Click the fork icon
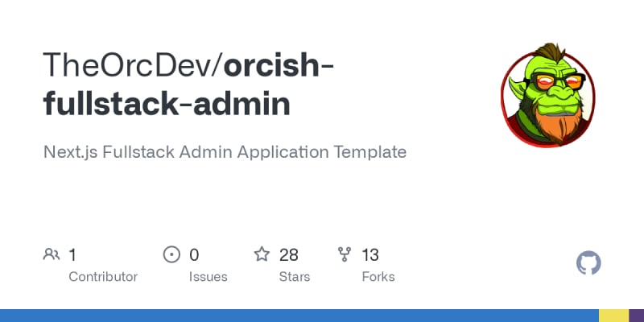Image resolution: width=644 pixels, height=322 pixels. tap(345, 254)
